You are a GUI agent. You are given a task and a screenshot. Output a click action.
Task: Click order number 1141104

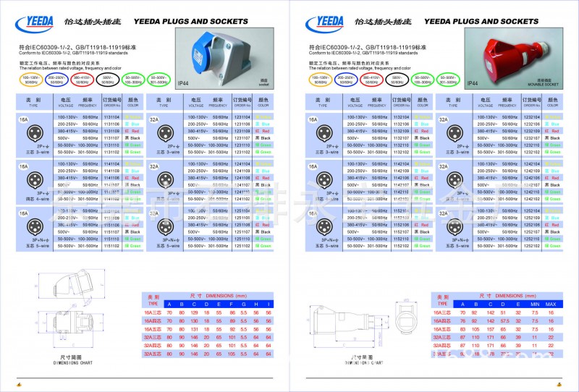[111, 164]
